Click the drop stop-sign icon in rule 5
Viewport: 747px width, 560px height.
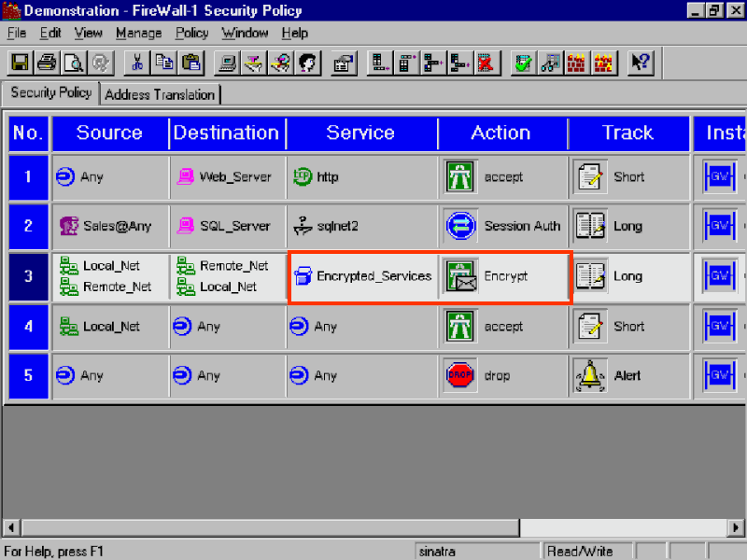[x=458, y=375]
